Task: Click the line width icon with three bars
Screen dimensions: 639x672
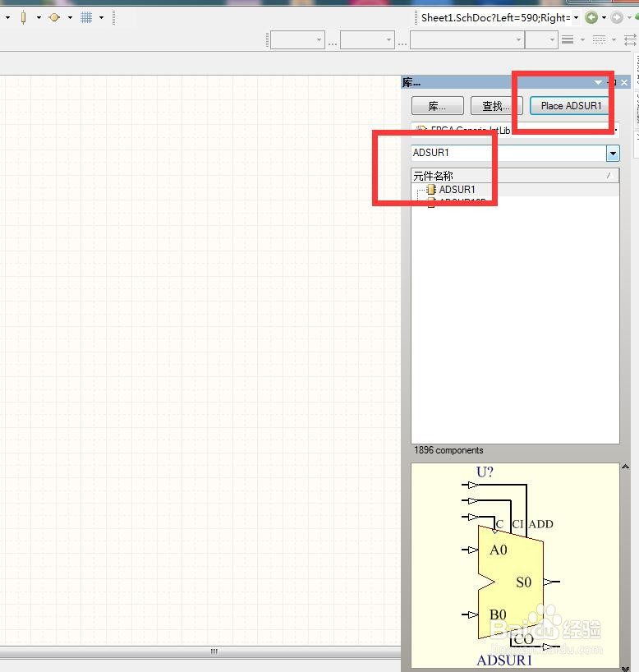Action: tap(568, 40)
